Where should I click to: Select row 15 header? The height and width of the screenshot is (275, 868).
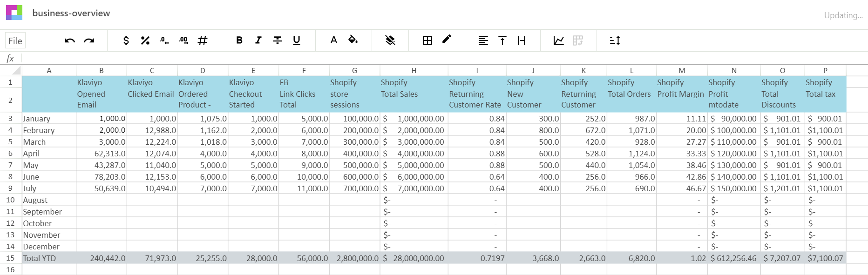[11, 258]
